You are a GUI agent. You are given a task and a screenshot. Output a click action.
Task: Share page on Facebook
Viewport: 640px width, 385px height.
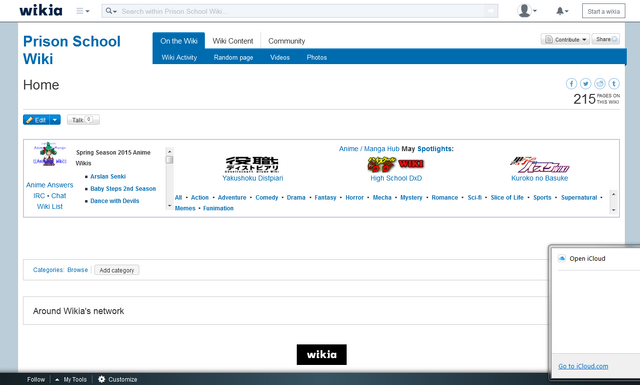point(571,84)
